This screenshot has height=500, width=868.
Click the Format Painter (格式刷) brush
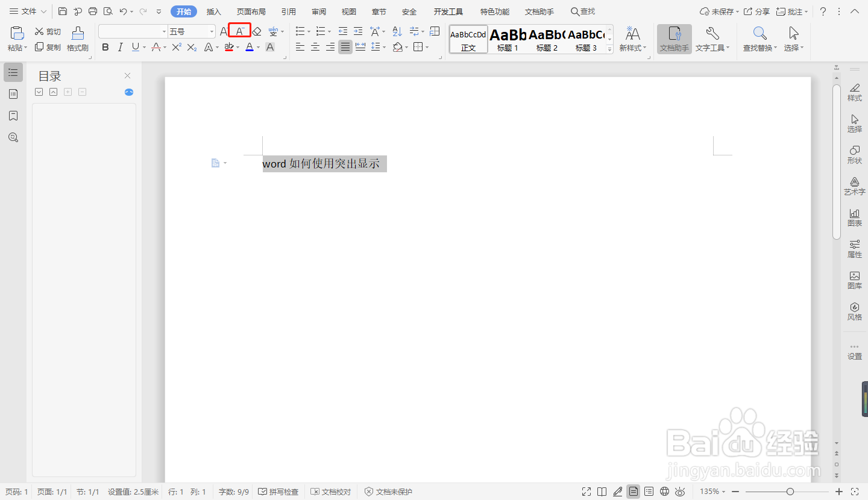click(78, 39)
